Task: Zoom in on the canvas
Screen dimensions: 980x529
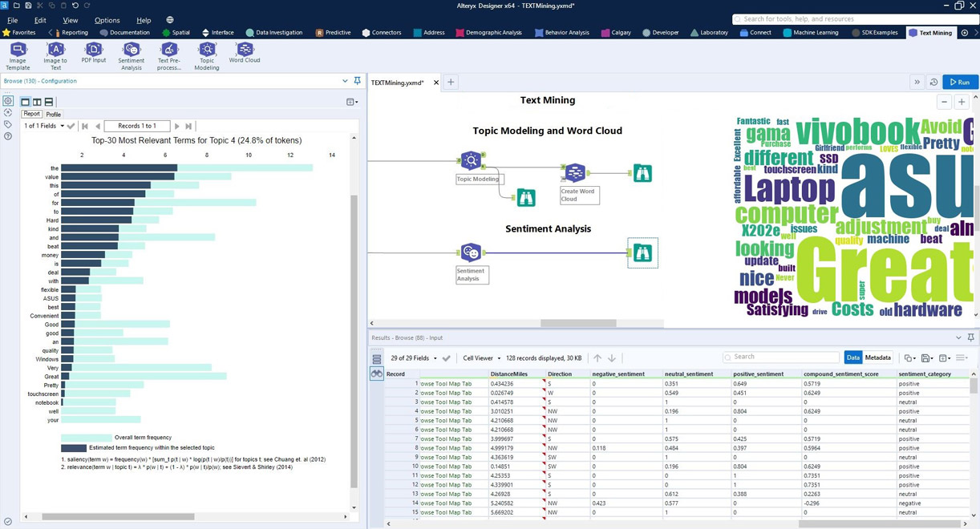Action: [962, 102]
